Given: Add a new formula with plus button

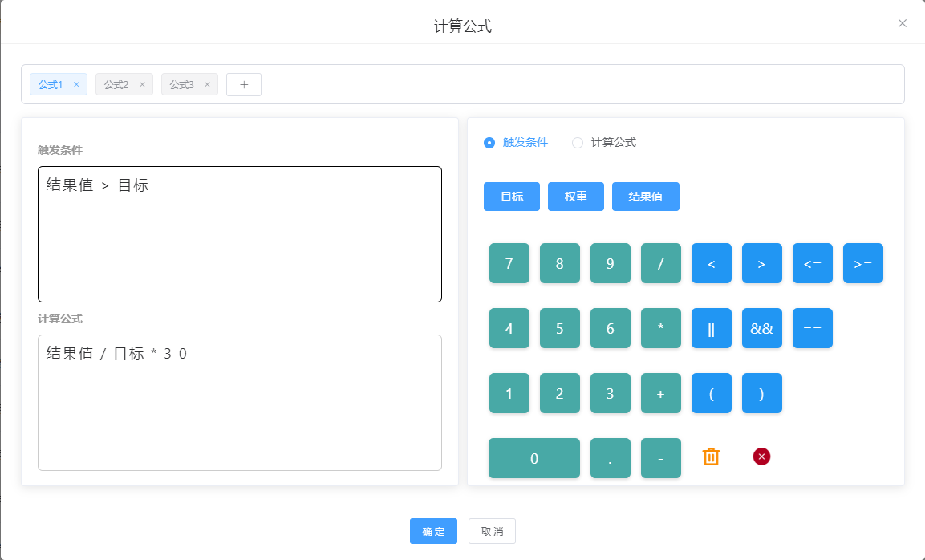Looking at the screenshot, I should click(244, 84).
